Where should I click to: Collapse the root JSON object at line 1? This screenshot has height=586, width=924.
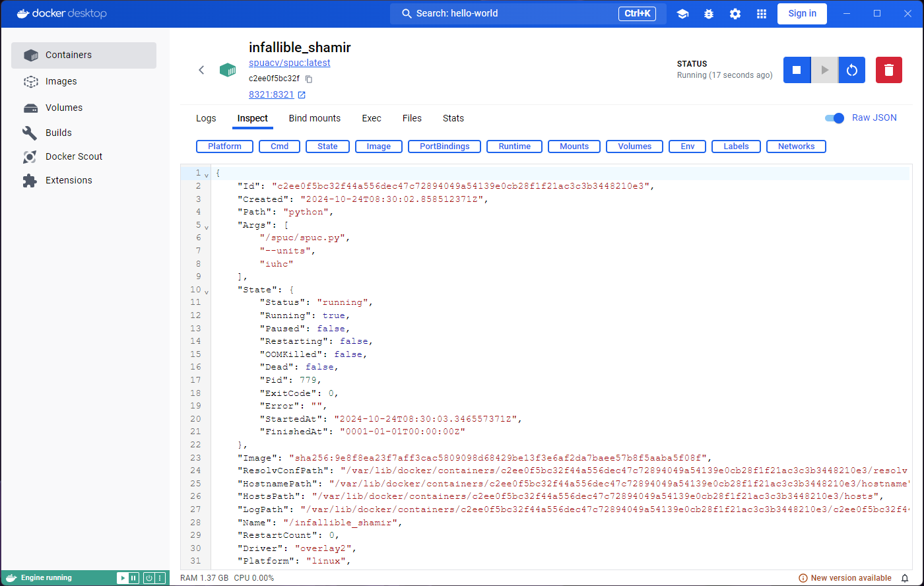tap(207, 175)
